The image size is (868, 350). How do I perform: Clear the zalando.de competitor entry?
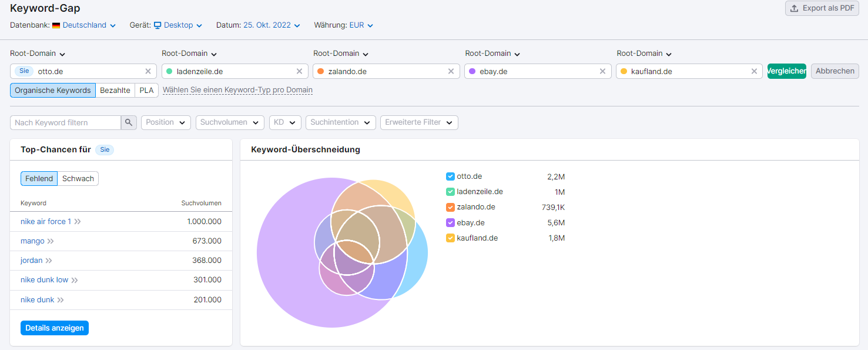click(x=451, y=71)
